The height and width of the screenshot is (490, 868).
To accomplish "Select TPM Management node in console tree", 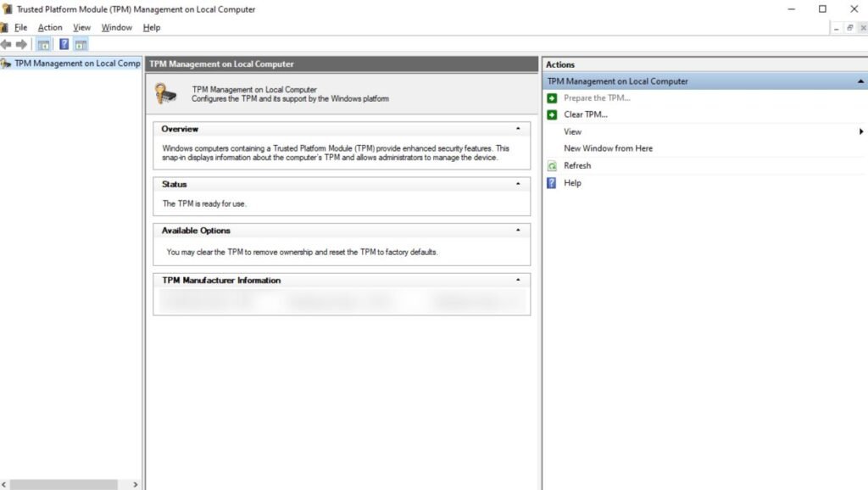I will tap(76, 64).
